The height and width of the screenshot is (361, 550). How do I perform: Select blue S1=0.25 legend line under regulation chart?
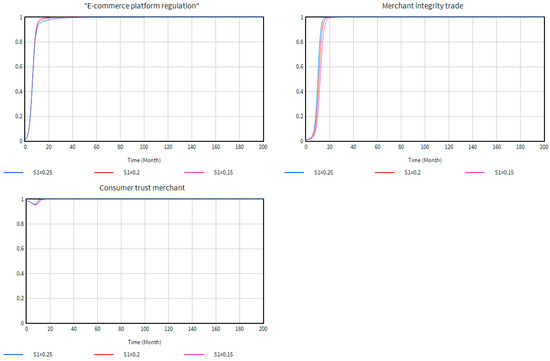click(x=13, y=172)
